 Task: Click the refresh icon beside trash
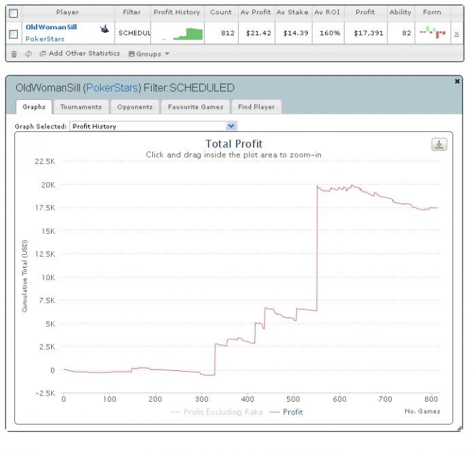pos(29,54)
